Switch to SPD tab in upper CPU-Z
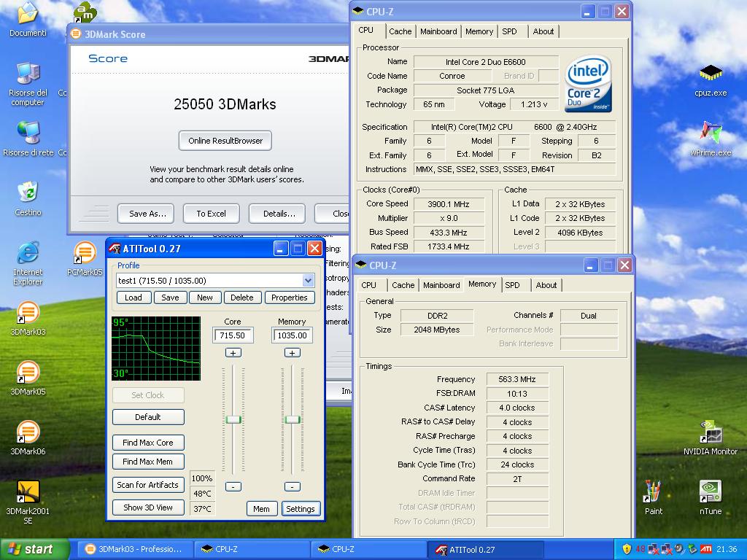Screen dimensions: 747x560 point(509,31)
